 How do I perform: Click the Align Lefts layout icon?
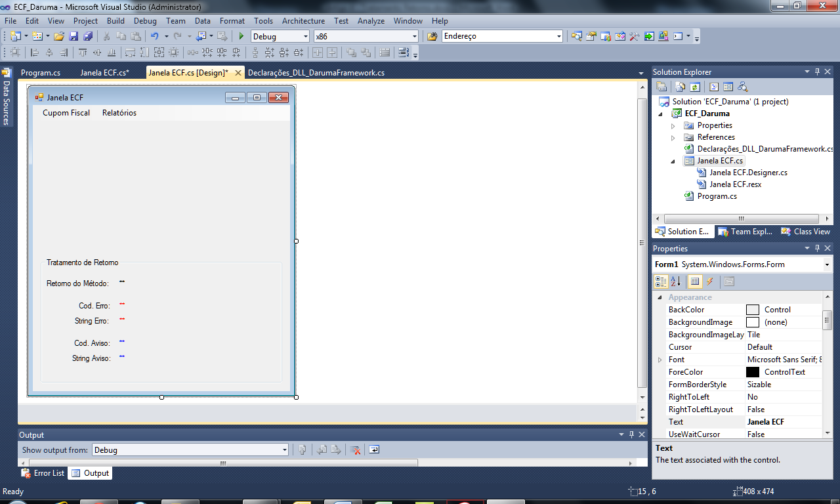tap(35, 52)
